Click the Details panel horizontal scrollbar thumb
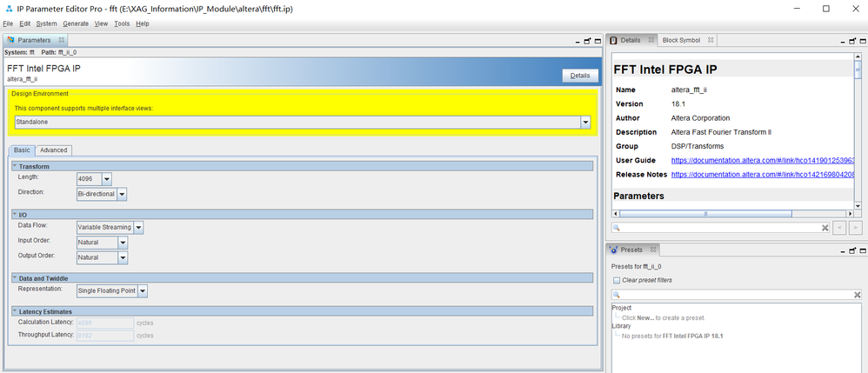 coord(705,214)
